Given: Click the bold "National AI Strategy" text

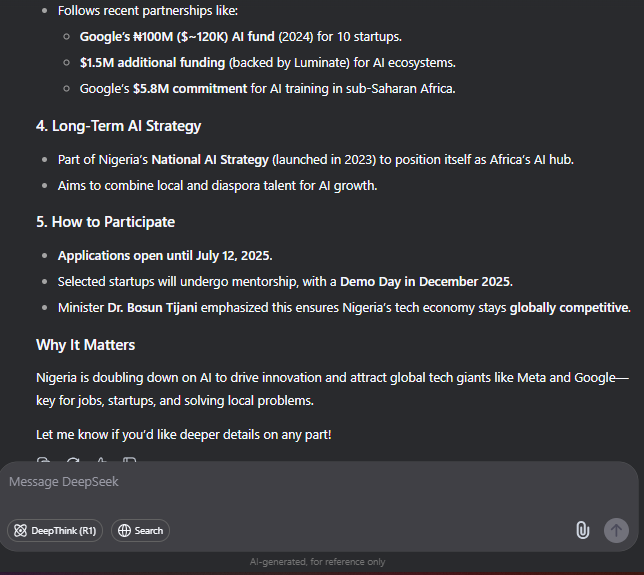Looking at the screenshot, I should [x=210, y=159].
